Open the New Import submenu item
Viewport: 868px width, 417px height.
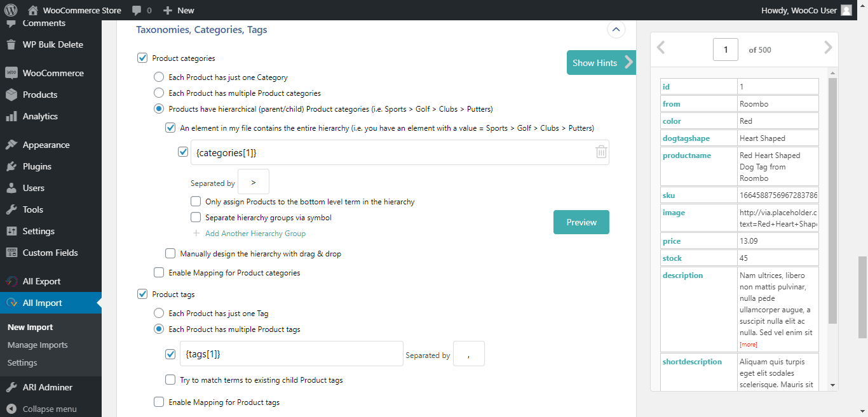(x=31, y=327)
